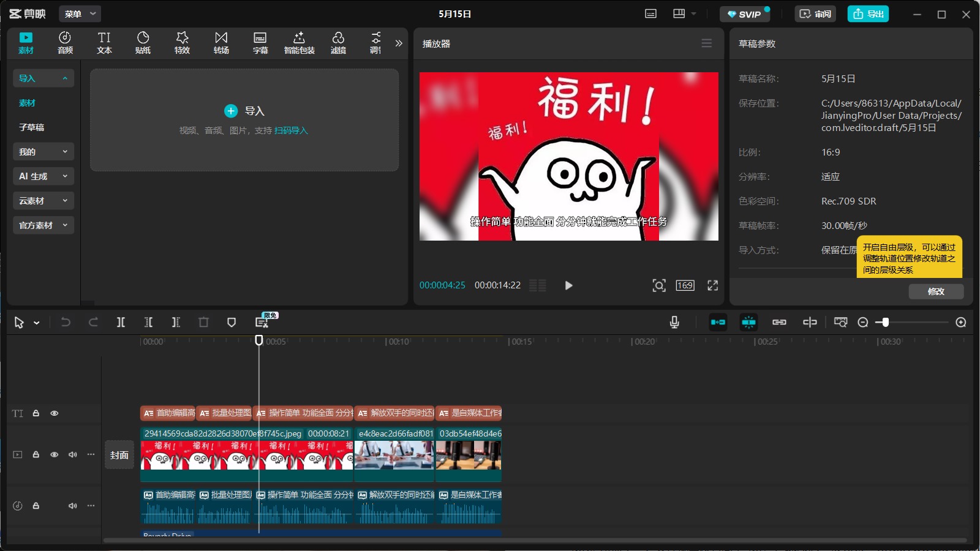
Task: Zoom in the timeline with plus icon
Action: coord(961,322)
